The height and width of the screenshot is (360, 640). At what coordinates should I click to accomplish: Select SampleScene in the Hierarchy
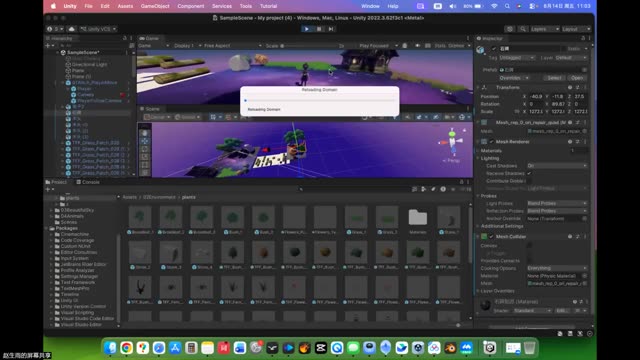coord(83,53)
